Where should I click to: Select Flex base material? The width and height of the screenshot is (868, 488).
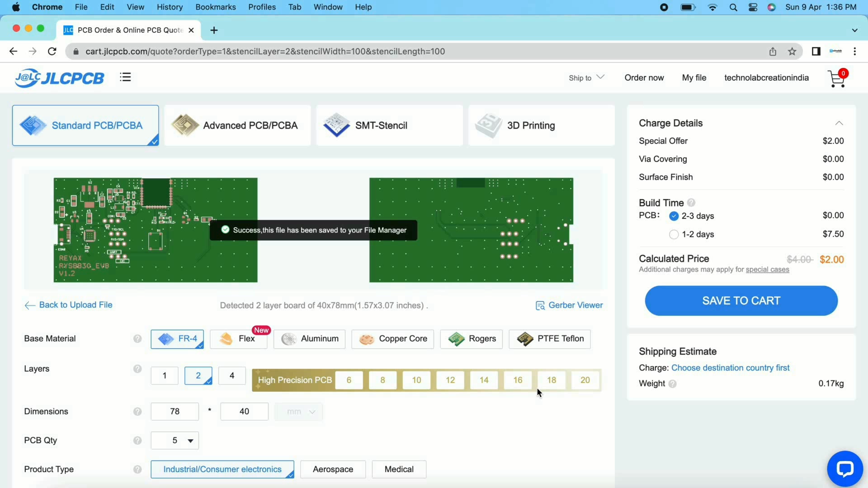click(239, 339)
